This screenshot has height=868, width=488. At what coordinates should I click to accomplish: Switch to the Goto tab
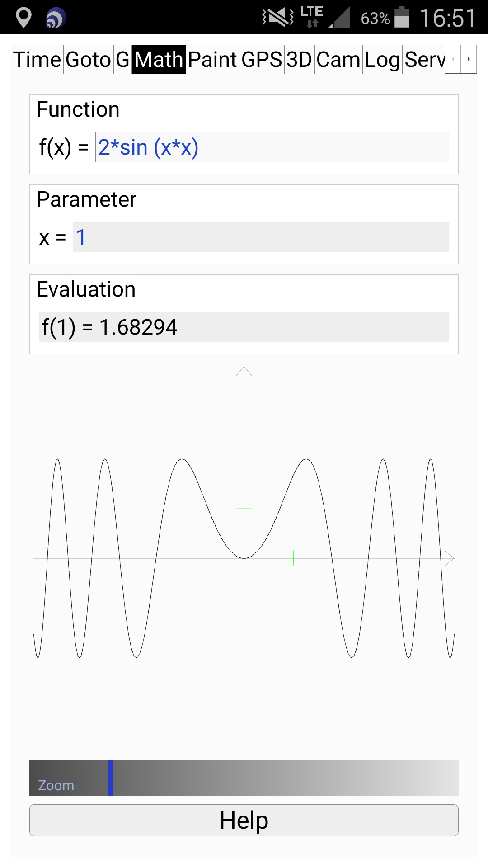88,60
